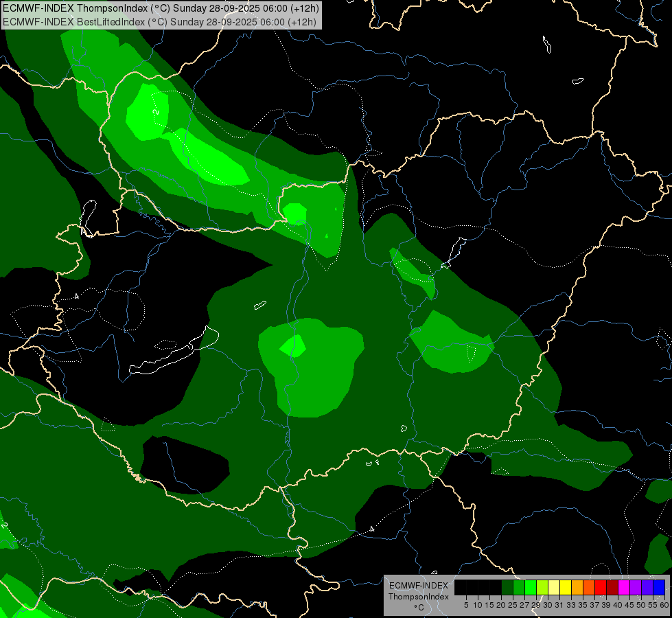Click the legend tick value '40'
Image resolution: width=672 pixels, height=618 pixels.
pyautogui.click(x=618, y=605)
